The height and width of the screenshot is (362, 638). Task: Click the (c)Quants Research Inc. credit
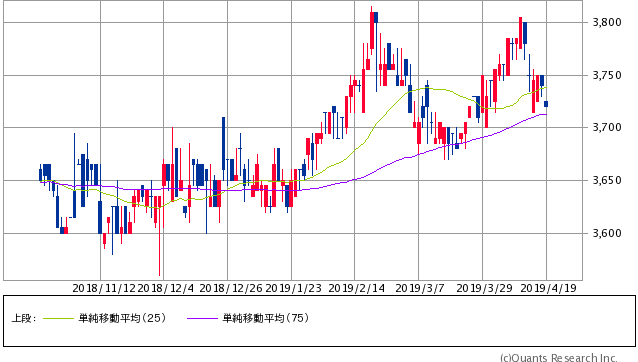click(x=559, y=358)
